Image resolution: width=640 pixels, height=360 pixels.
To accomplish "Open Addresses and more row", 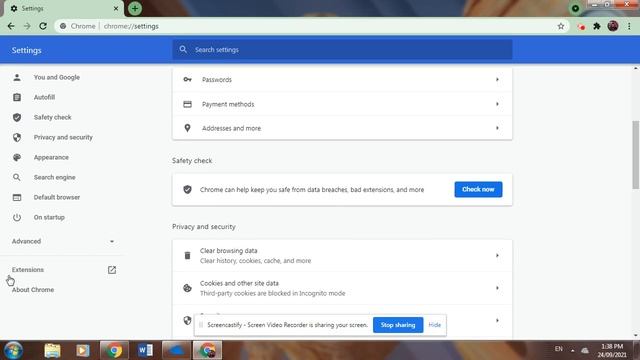I will click(x=342, y=128).
